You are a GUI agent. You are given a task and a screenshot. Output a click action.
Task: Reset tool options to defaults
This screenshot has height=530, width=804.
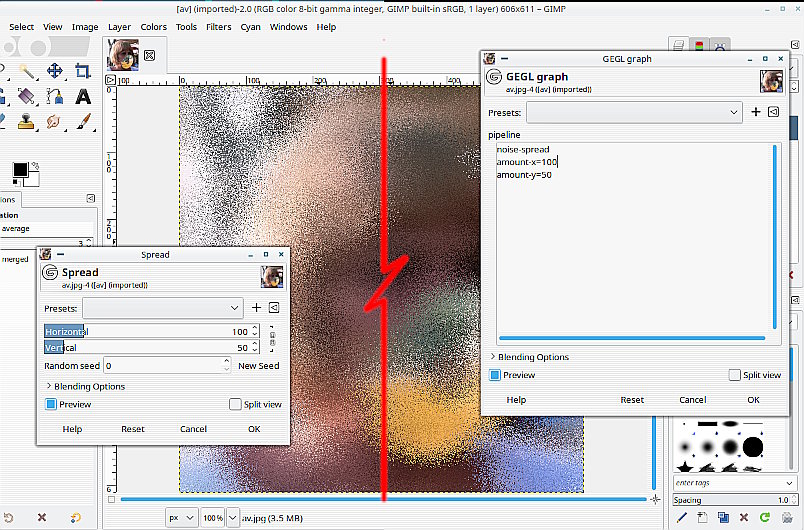tap(76, 518)
